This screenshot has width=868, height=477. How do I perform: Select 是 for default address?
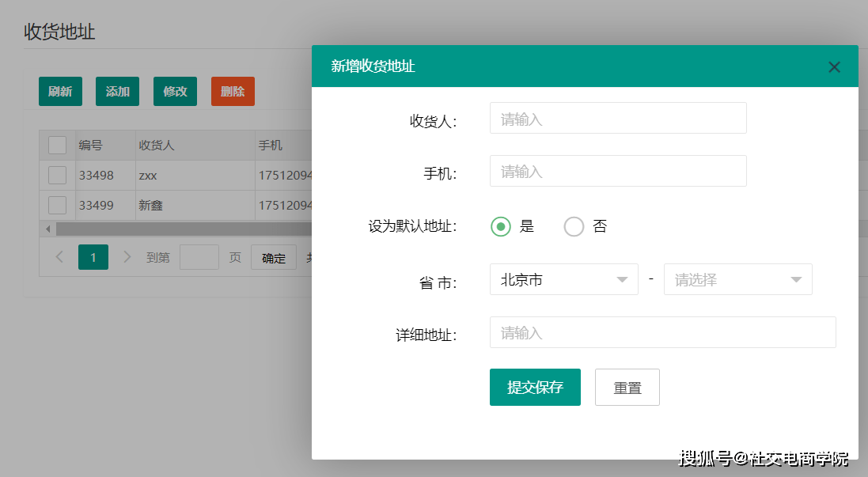pyautogui.click(x=500, y=226)
